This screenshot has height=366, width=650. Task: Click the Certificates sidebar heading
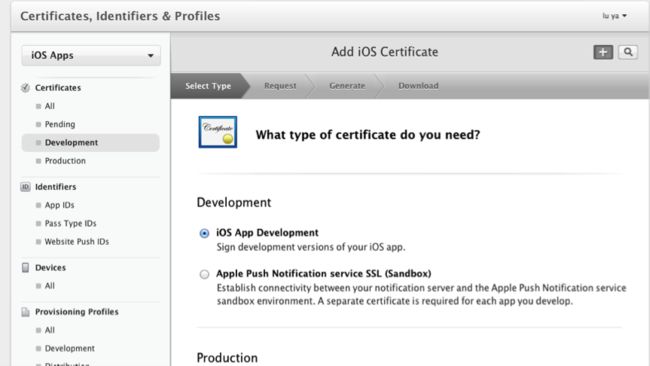(58, 88)
